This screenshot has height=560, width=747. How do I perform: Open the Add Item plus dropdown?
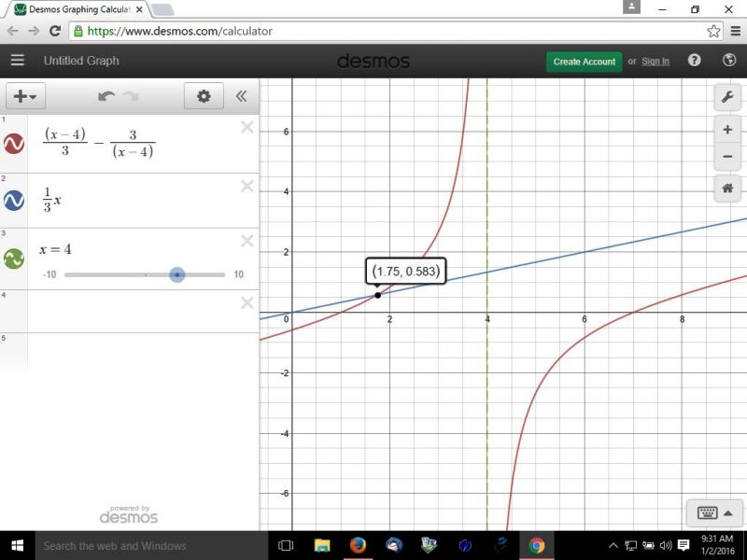25,96
